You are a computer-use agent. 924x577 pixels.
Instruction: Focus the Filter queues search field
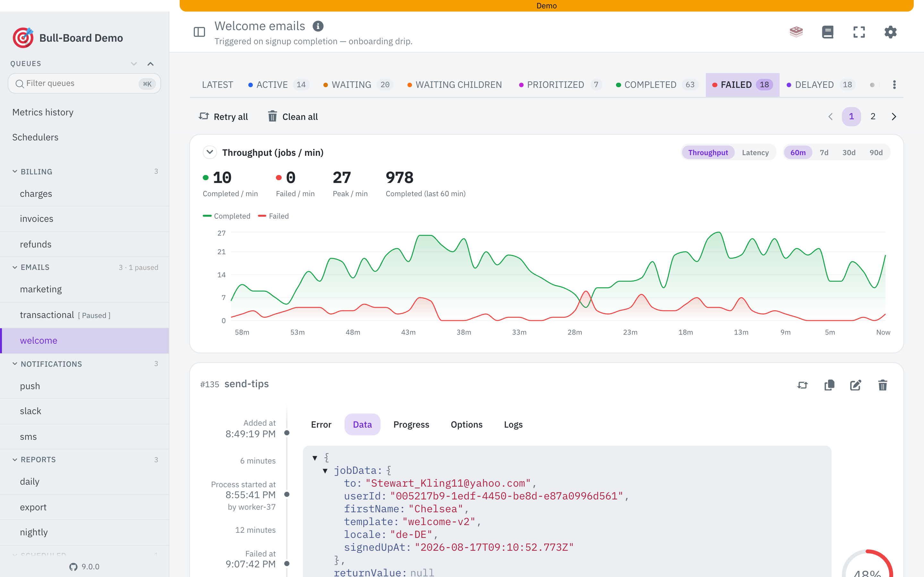coord(84,83)
